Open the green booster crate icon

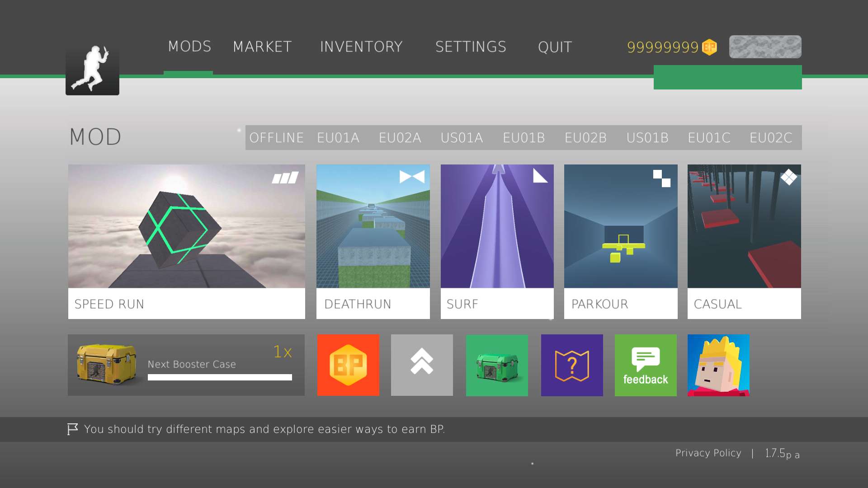(x=496, y=365)
